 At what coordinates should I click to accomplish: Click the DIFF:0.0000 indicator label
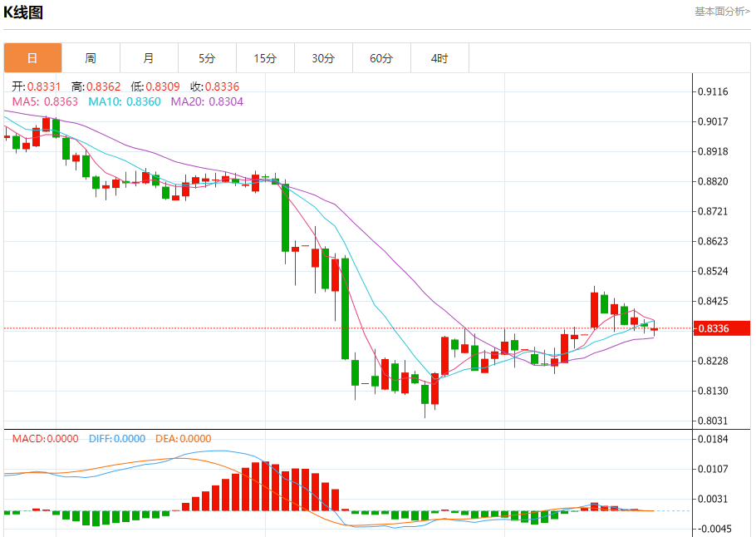point(117,439)
